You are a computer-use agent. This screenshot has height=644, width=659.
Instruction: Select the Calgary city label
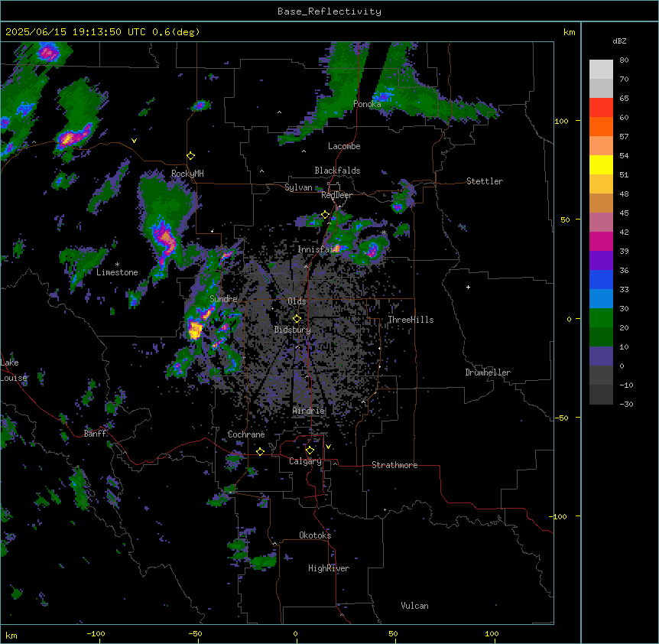(305, 461)
